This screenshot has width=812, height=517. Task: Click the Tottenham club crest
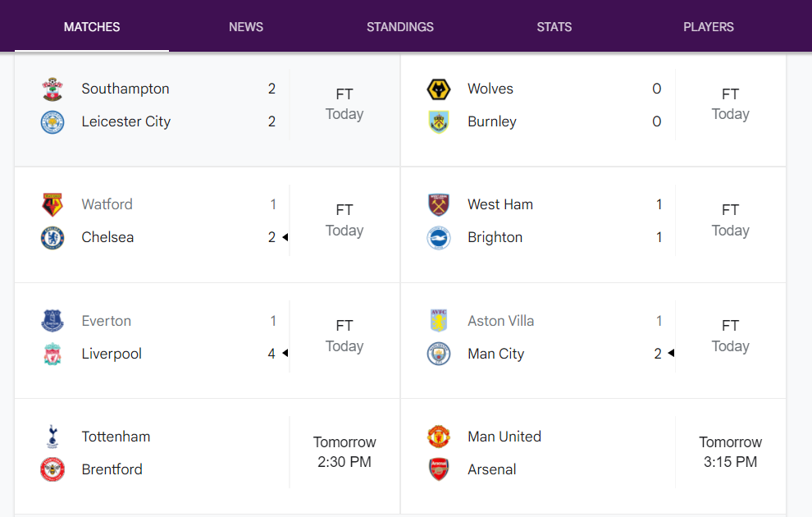point(52,437)
